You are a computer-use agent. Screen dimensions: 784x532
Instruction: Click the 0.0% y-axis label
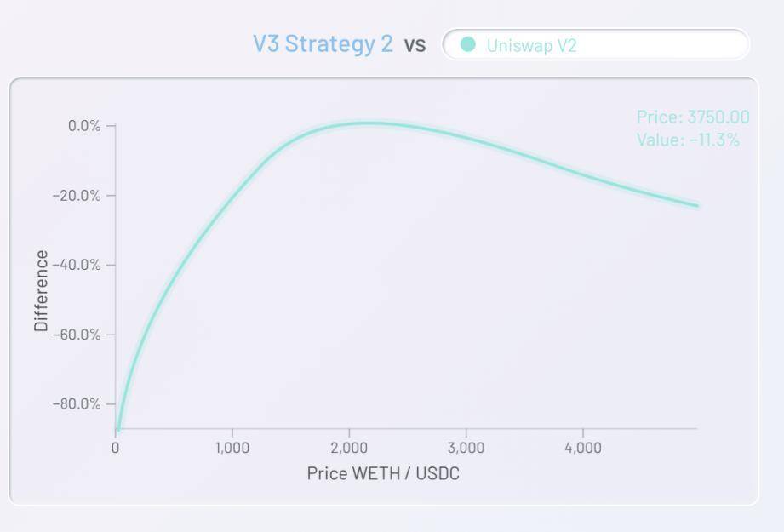(84, 125)
